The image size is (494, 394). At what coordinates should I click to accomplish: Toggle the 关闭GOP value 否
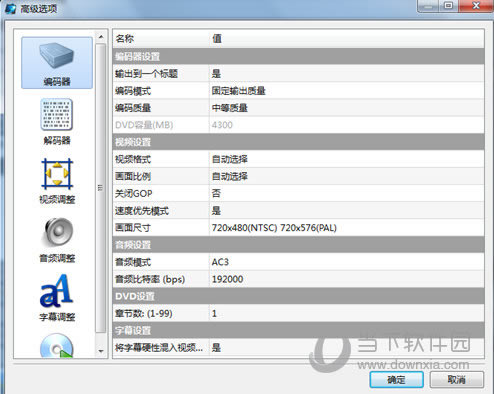[347, 193]
